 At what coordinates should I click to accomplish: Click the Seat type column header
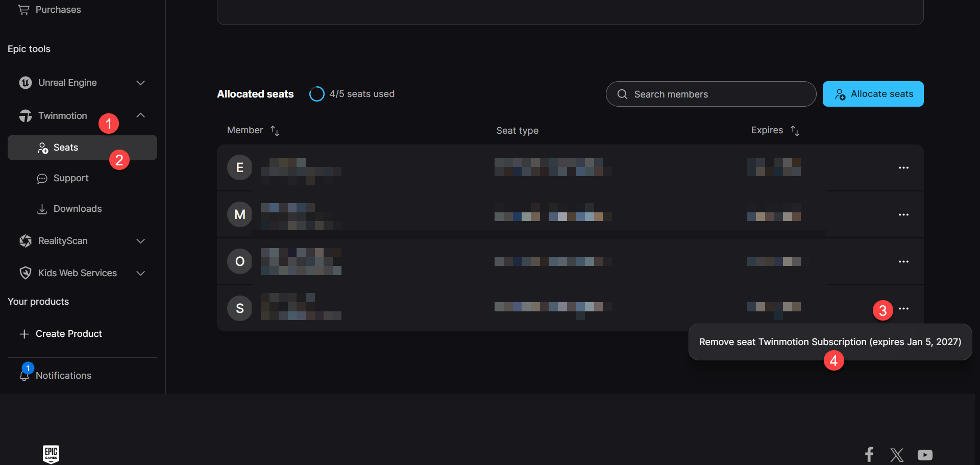[x=517, y=131]
